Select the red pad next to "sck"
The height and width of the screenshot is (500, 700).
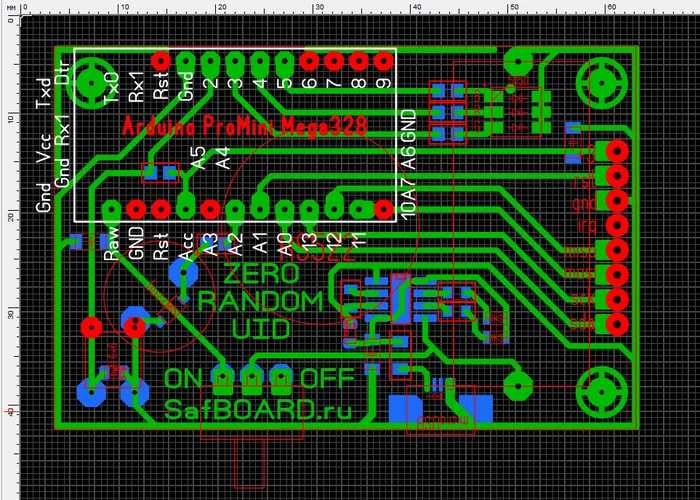click(617, 299)
